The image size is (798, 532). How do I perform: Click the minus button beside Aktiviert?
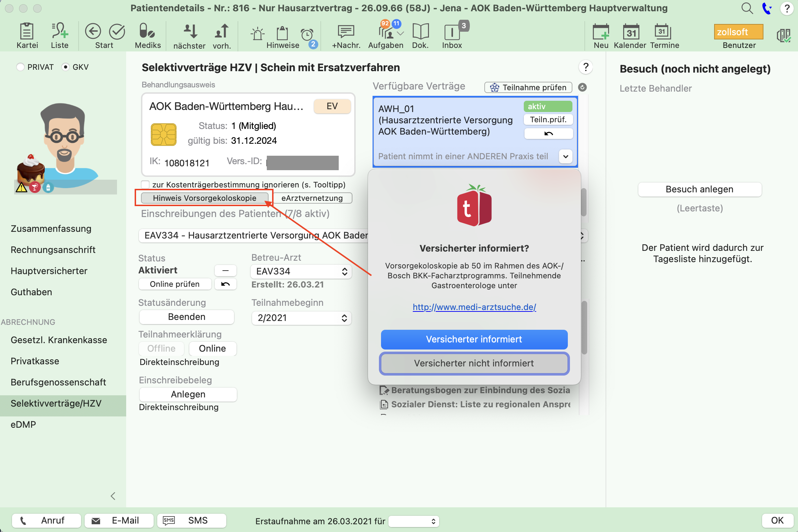click(x=226, y=270)
